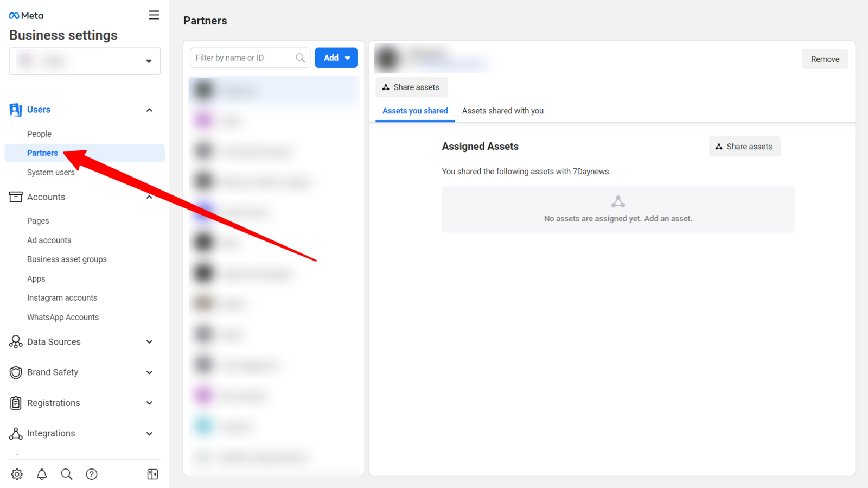The image size is (868, 488).
Task: Open settings gear icon in bottom bar
Action: (x=17, y=474)
